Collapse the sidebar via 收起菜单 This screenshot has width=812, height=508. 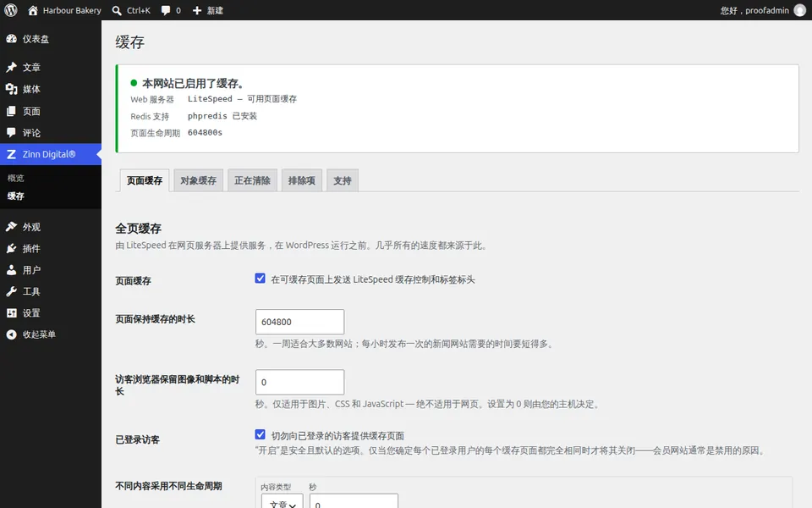[39, 335]
